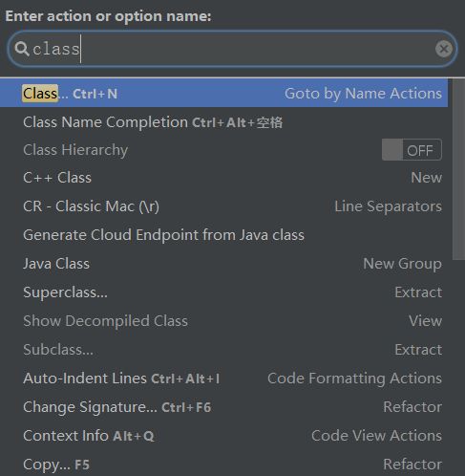Run Auto-Indent Lines action
Image resolution: width=465 pixels, height=476 pixels.
point(223,379)
